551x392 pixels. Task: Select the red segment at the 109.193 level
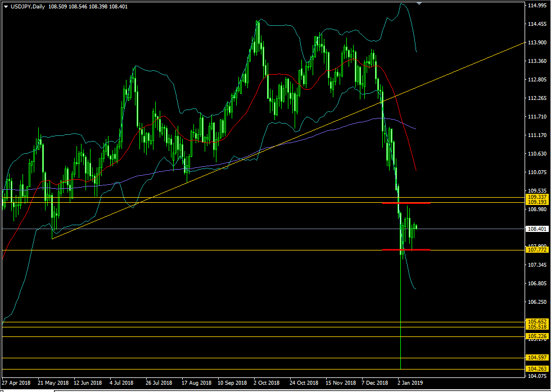coord(406,203)
